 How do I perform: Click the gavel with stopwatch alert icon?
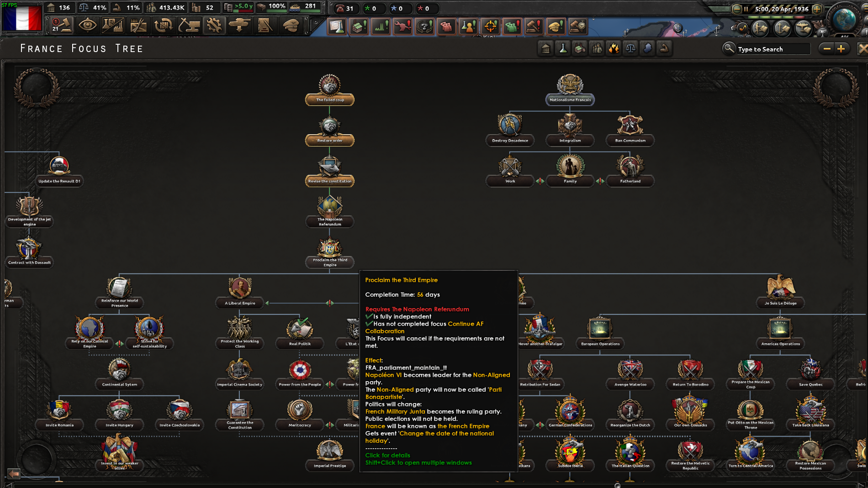(577, 26)
